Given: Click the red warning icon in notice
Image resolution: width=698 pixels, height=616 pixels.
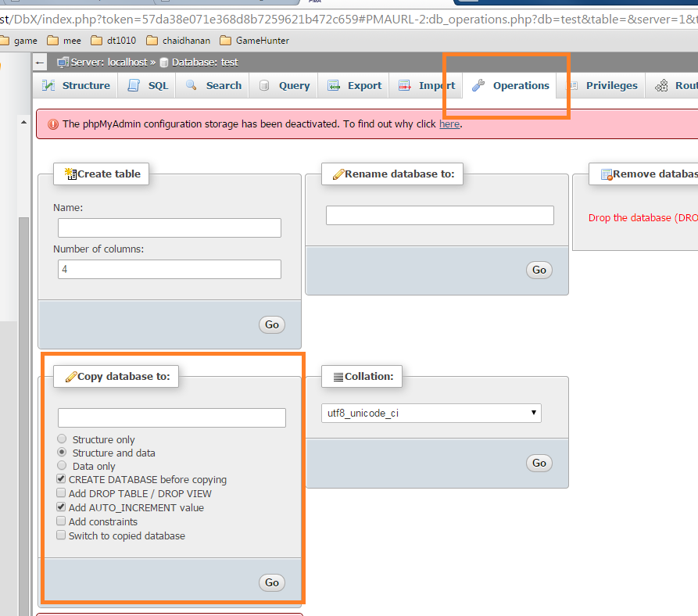Looking at the screenshot, I should (x=53, y=124).
